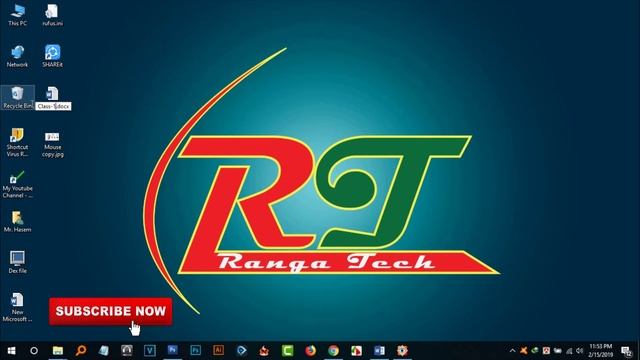Image resolution: width=640 pixels, height=360 pixels.
Task: Select rufus.ini file on desktop
Action: tap(52, 16)
